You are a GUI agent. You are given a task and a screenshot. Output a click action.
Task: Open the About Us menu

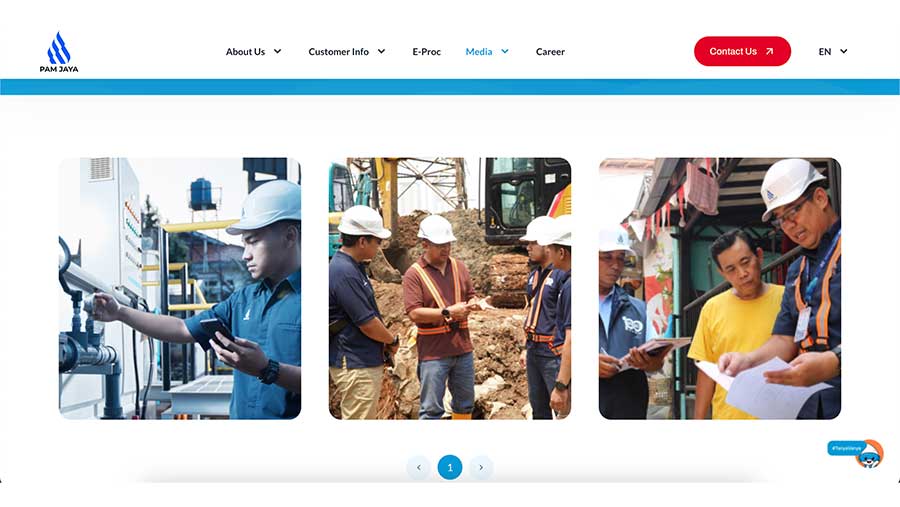click(245, 52)
